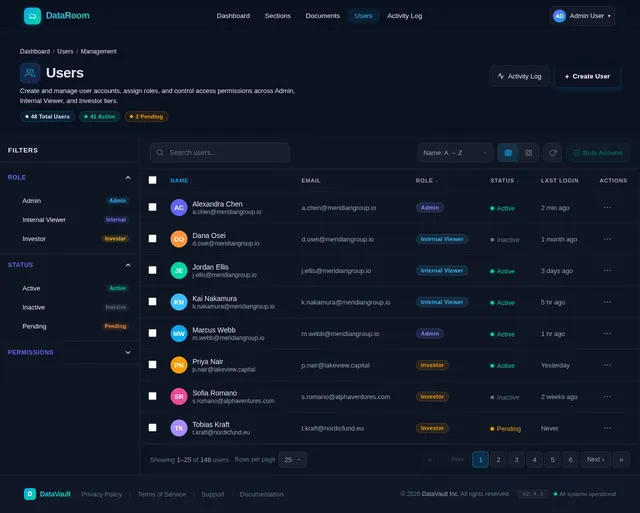Go to the Documents nav tab
Screen dimensions: 640x513
(x=322, y=16)
